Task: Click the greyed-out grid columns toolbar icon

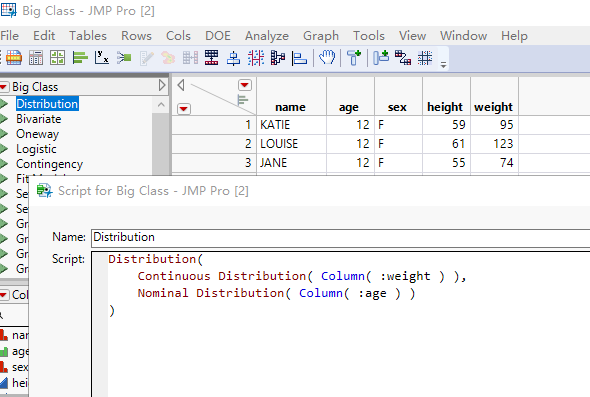Action: (x=190, y=58)
